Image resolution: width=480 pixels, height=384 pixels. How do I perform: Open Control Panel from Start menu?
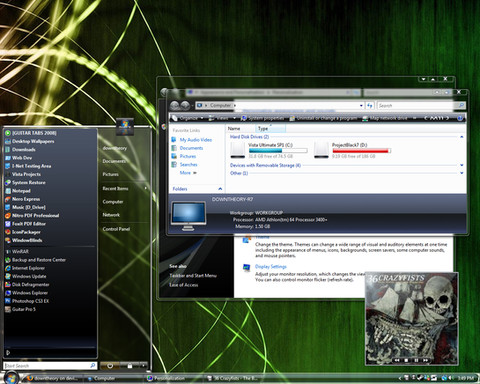(x=116, y=229)
